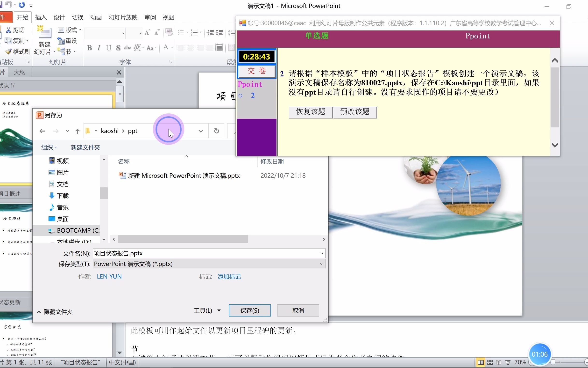The width and height of the screenshot is (588, 368).
Task: Open the 保存类型 file type dropdown
Action: pos(321,264)
